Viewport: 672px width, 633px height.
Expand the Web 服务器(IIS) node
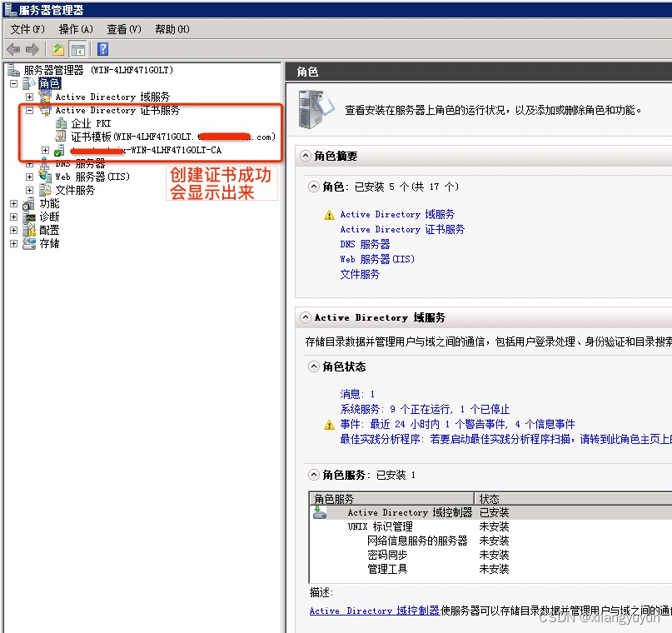click(x=30, y=177)
